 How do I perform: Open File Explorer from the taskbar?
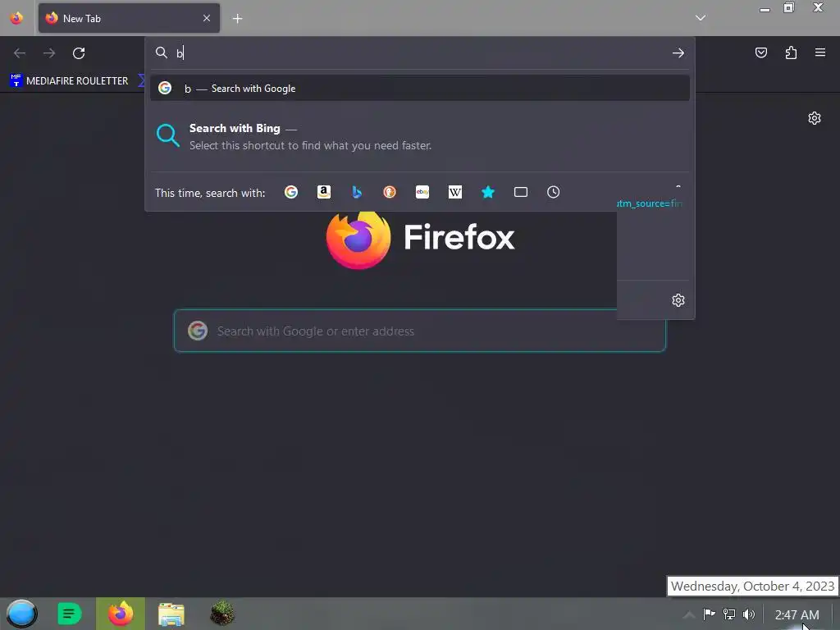(x=171, y=614)
